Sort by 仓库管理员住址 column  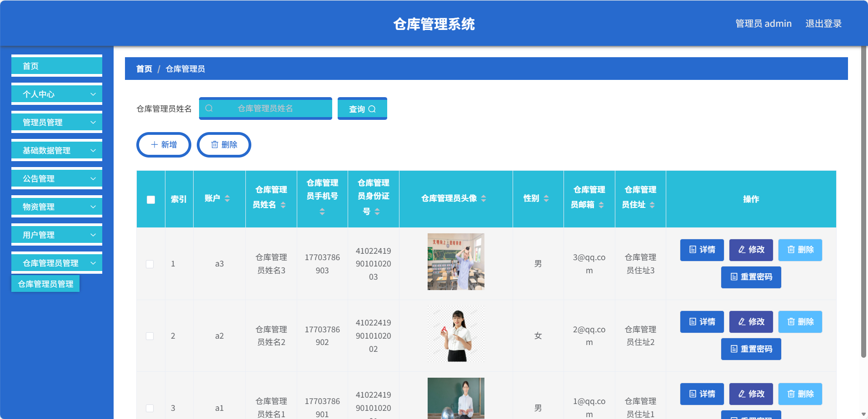click(652, 205)
